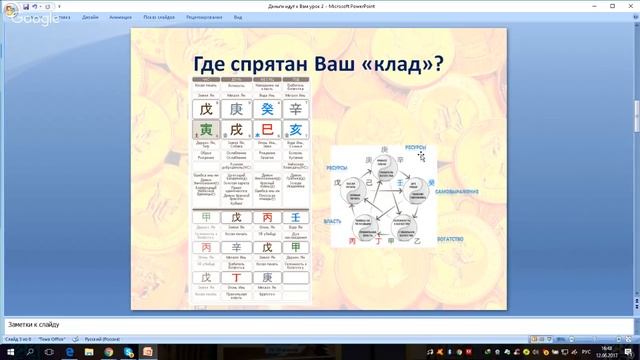Viewport: 640px width, 360px height.
Task: Switch to the Показ слайдов tab
Action: pos(159,17)
